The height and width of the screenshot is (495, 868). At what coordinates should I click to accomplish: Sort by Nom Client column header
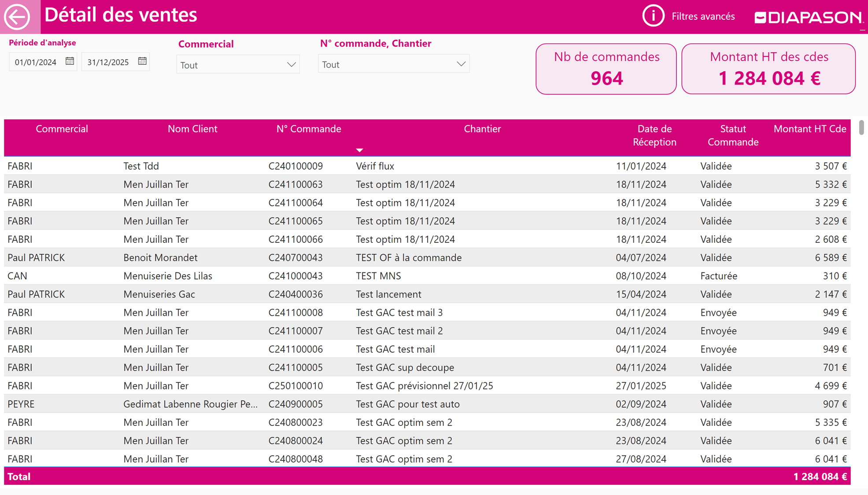192,129
